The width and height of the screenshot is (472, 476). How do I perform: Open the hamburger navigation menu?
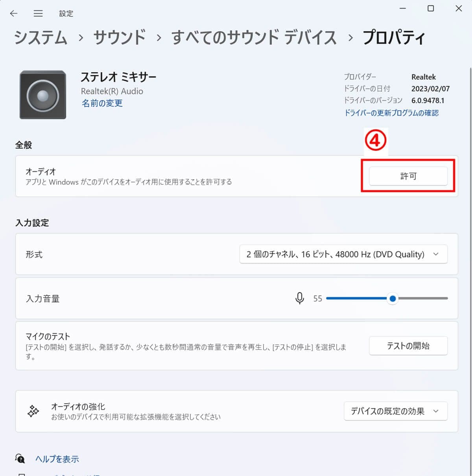[x=38, y=13]
